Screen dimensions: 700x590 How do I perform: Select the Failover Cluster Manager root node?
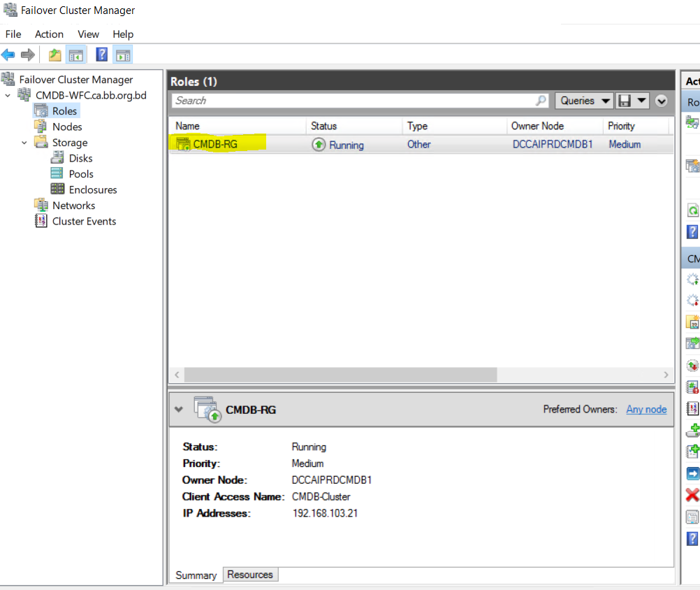pos(76,80)
